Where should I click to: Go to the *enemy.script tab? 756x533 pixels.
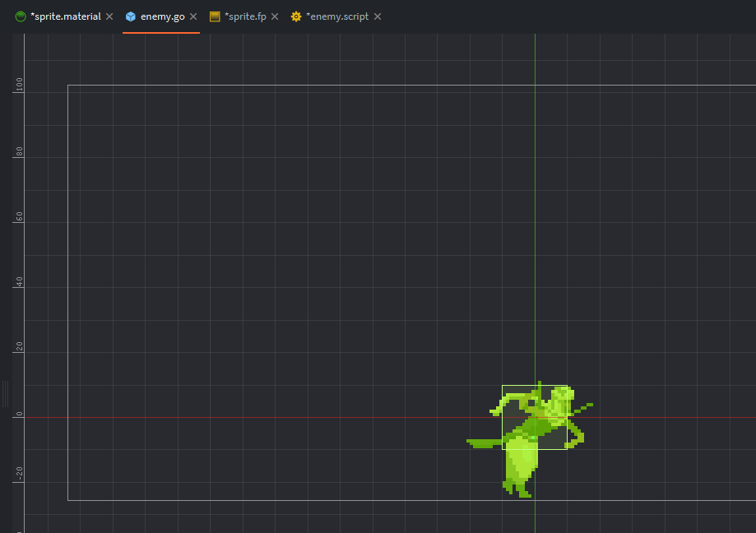point(337,16)
